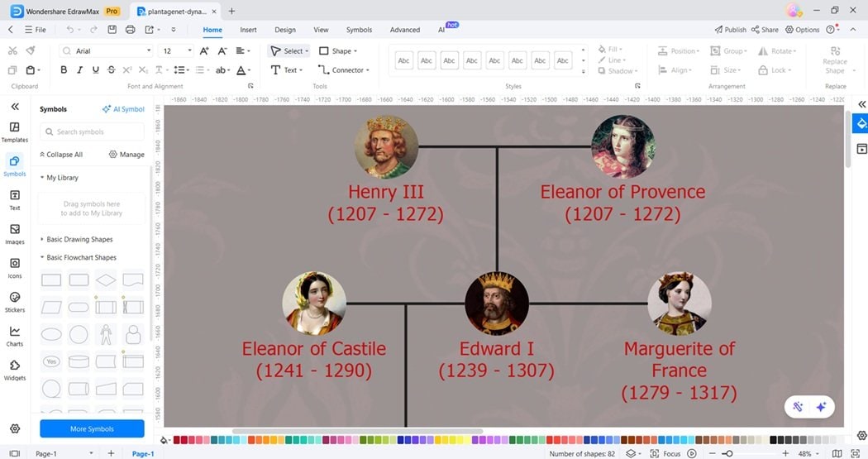Click the zoom in plus icon
Screen dimensions: 868x459
pyautogui.click(x=785, y=453)
